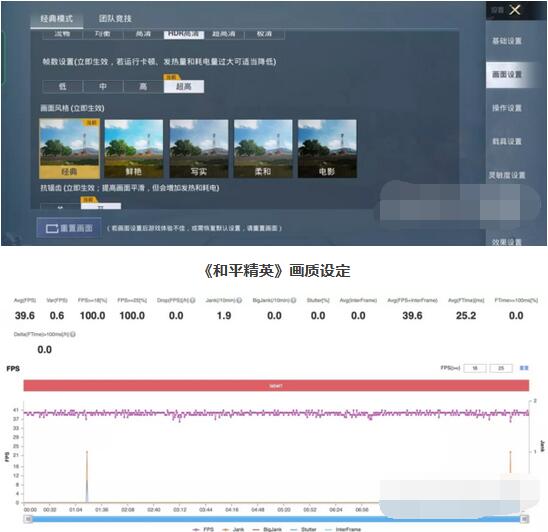Click the info icon next to DropFPS
548x532 pixels.
(193, 300)
